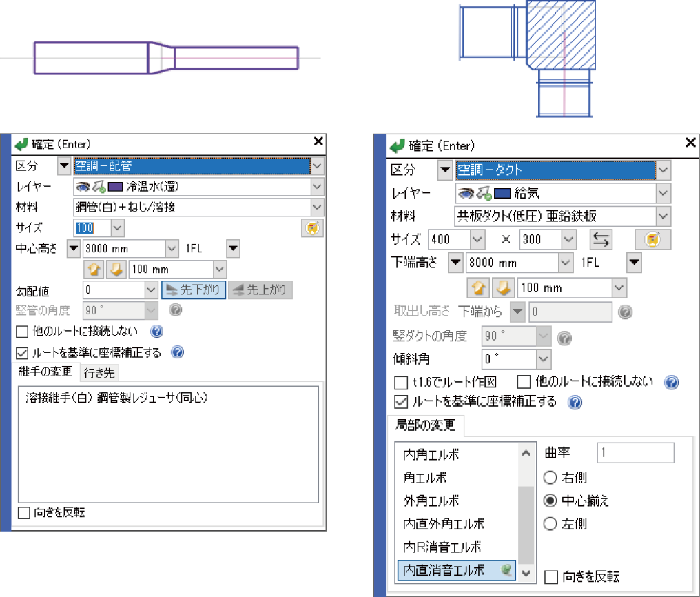The width and height of the screenshot is (700, 597).
Task: Click the yellow up arrow to raise 中心高さ
Action: (94, 269)
